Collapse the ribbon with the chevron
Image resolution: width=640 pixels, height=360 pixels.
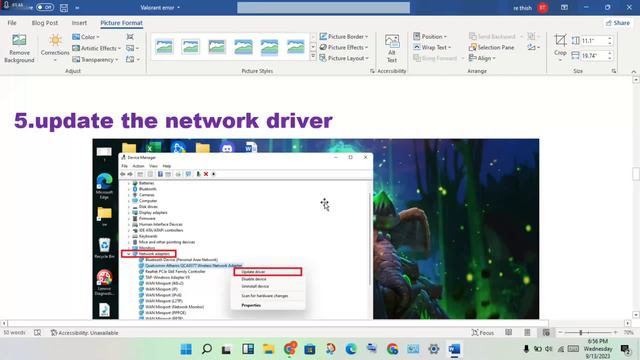point(633,71)
